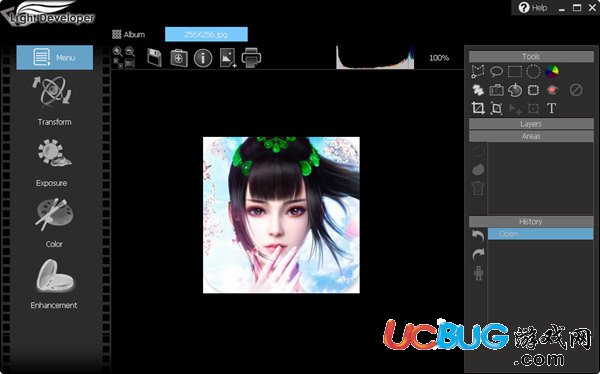The width and height of the screenshot is (600, 374).
Task: Open the color wheel tool
Action: [x=552, y=71]
